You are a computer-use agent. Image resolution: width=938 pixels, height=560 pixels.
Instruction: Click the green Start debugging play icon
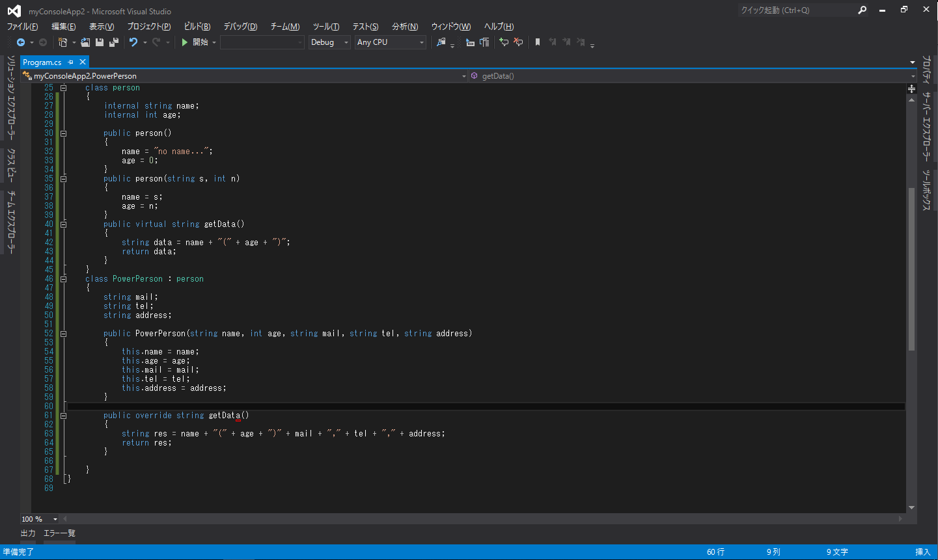click(x=185, y=42)
